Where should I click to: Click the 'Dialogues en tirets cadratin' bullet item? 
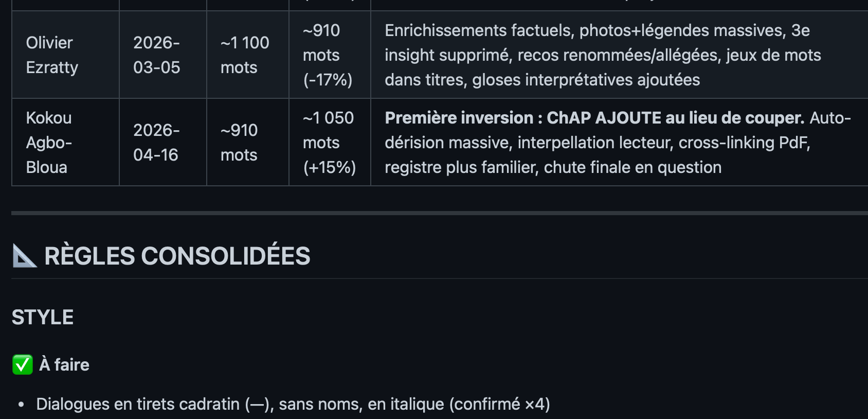[x=293, y=404]
